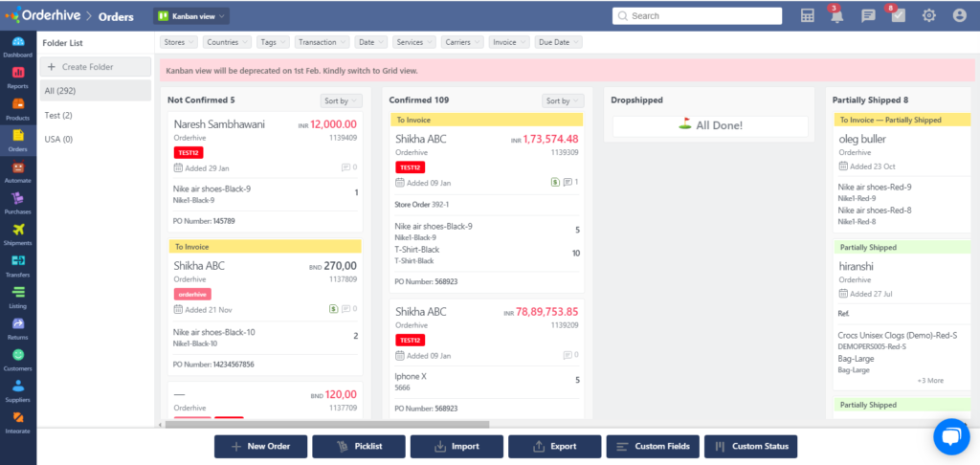Image resolution: width=980 pixels, height=465 pixels.
Task: Go to Customers in the sidebar
Action: point(17,354)
